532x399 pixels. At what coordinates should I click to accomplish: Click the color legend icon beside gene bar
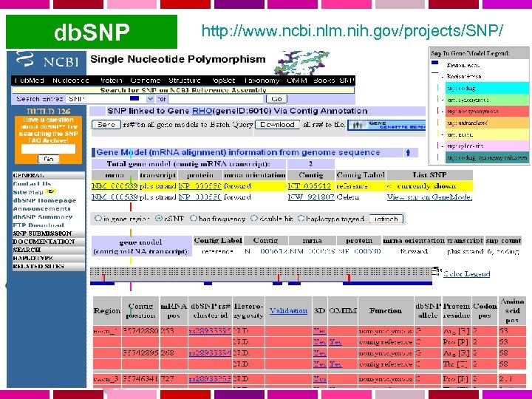tap(437, 270)
